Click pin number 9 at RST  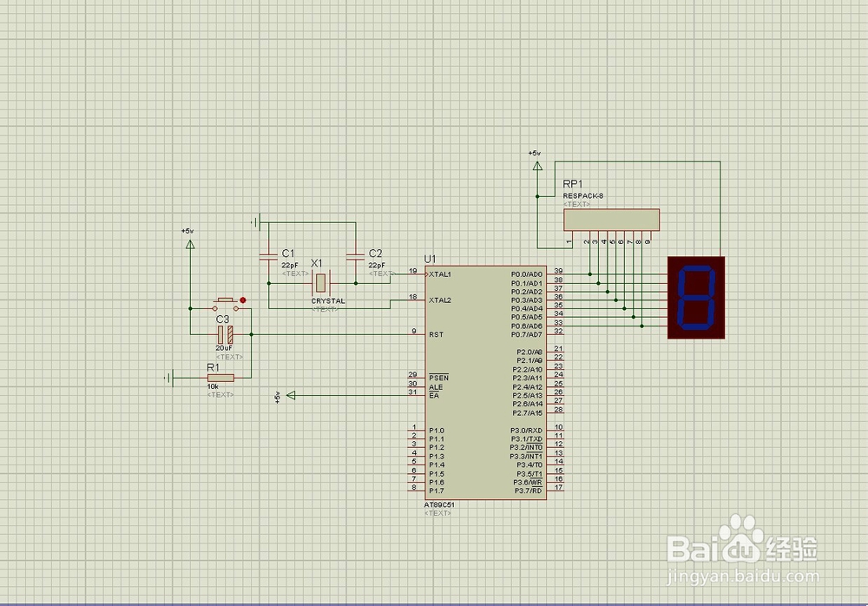413,332
